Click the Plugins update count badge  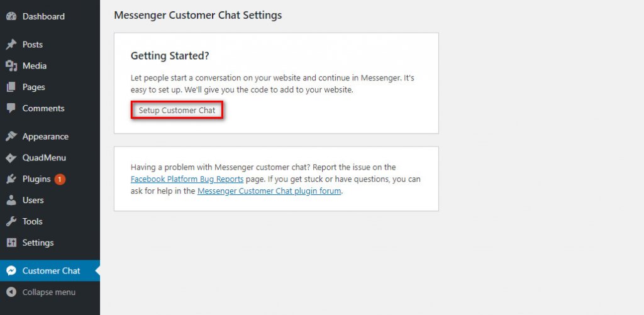[x=60, y=179]
